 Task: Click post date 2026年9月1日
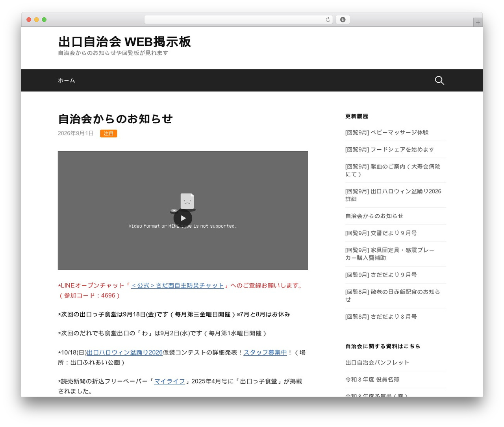coord(76,133)
